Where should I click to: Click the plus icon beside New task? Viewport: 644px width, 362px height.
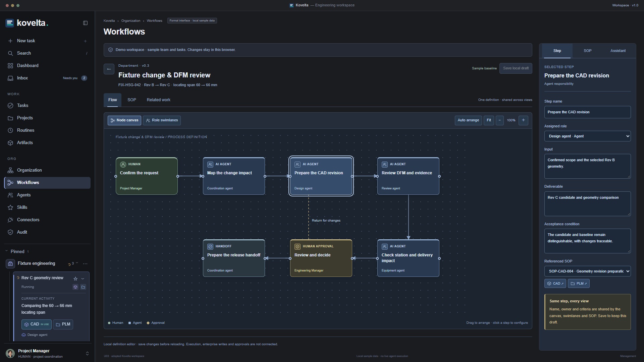click(85, 41)
